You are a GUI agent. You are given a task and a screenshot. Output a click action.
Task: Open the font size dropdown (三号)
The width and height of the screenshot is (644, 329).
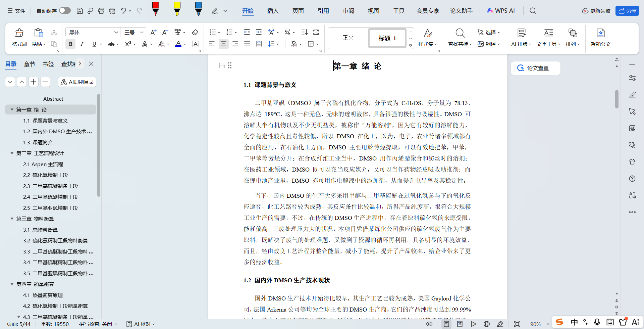point(142,32)
